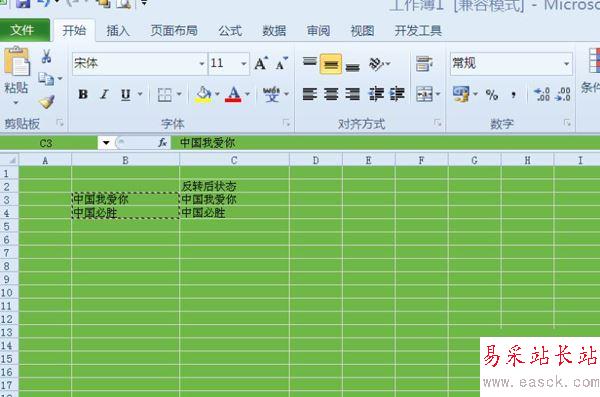Switch to the 页面布局 tab
The height and width of the screenshot is (397, 600).
pyautogui.click(x=174, y=31)
